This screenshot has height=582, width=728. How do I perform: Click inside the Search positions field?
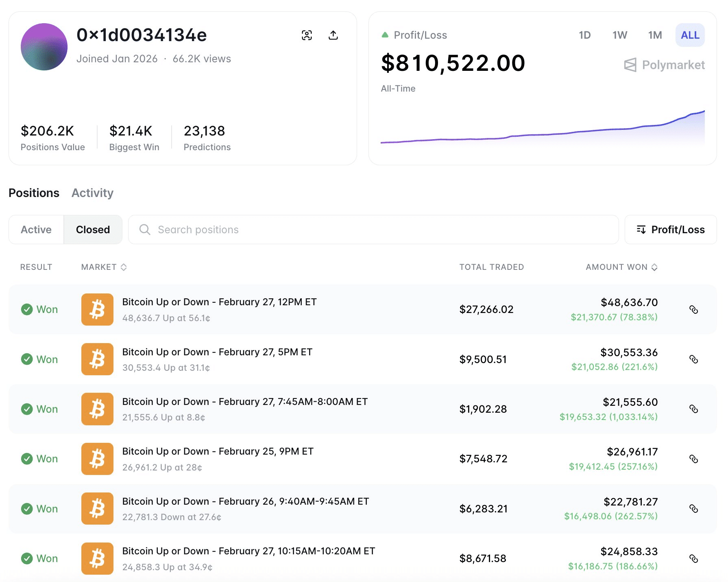click(285, 230)
